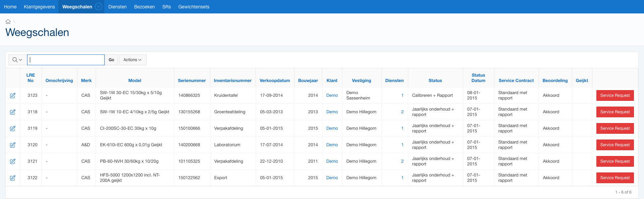Sort by LRE No column header
This screenshot has height=199, width=644.
[31, 78]
